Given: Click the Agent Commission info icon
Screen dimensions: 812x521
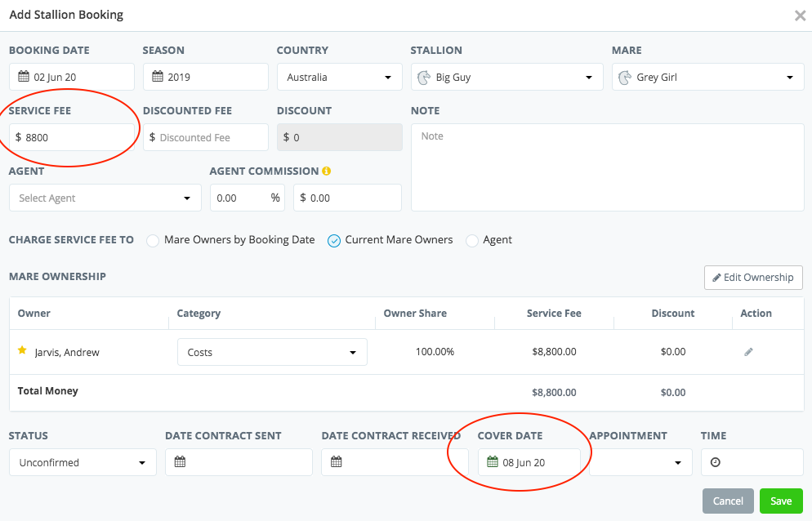Looking at the screenshot, I should click(326, 171).
